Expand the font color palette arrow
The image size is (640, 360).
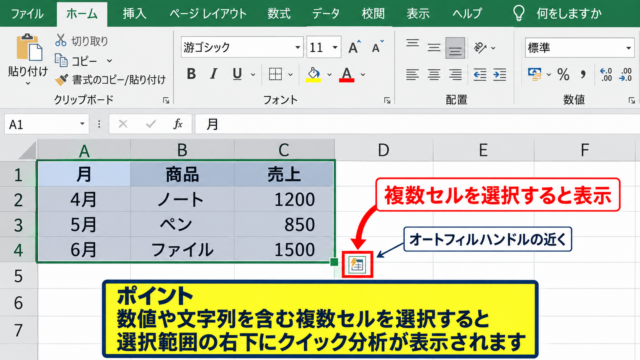[x=362, y=75]
